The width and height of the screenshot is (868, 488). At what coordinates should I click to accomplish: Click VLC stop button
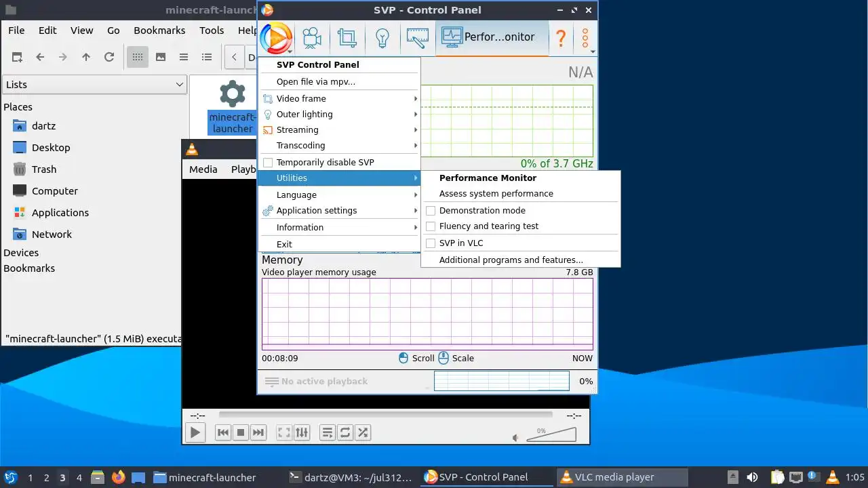click(240, 432)
